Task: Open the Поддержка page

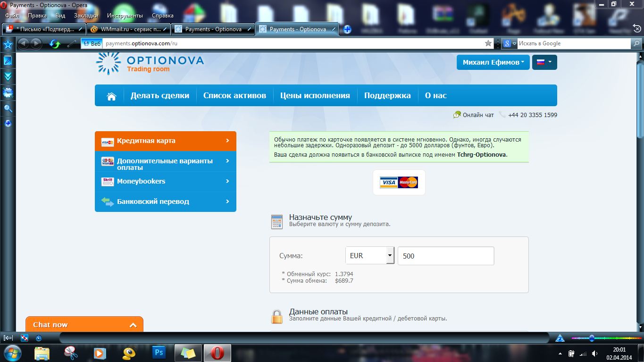Action: [387, 95]
